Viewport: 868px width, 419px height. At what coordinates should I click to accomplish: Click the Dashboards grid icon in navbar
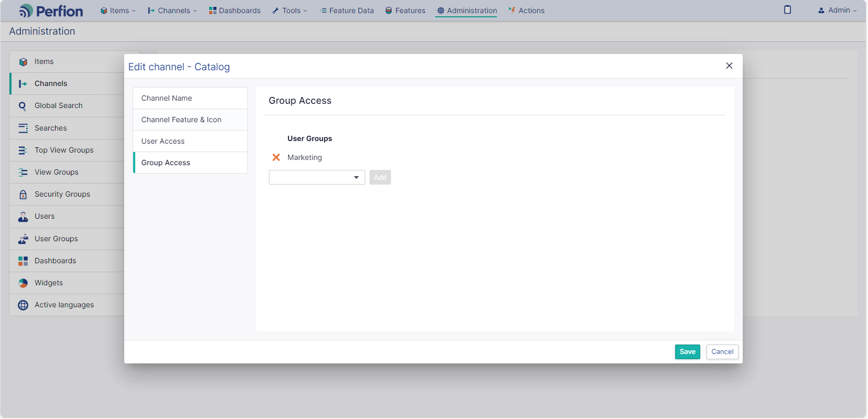[x=213, y=10]
